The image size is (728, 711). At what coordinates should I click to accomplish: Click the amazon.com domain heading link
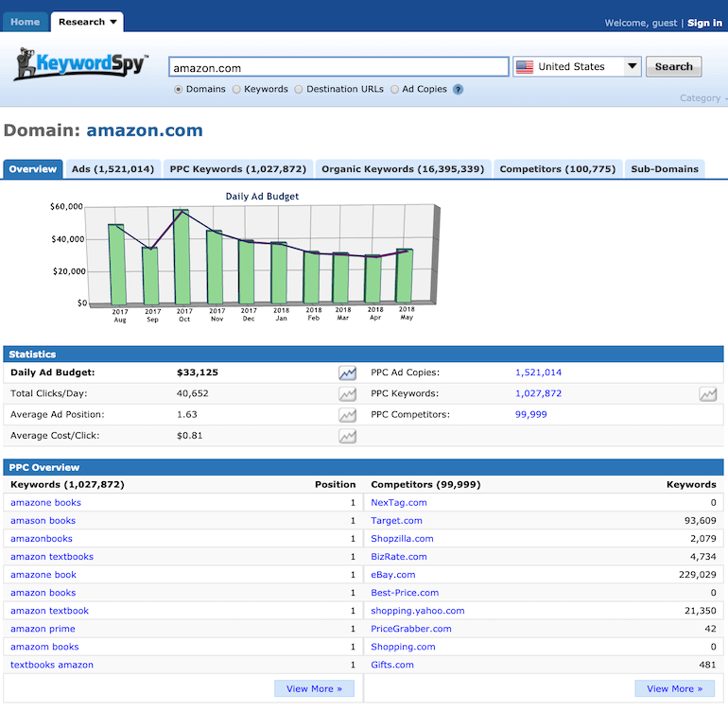(x=145, y=130)
